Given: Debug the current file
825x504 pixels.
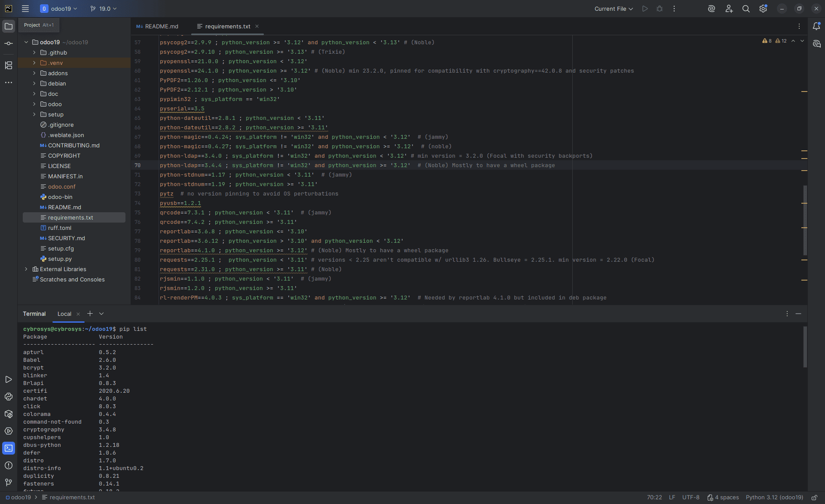Looking at the screenshot, I should tap(660, 9).
